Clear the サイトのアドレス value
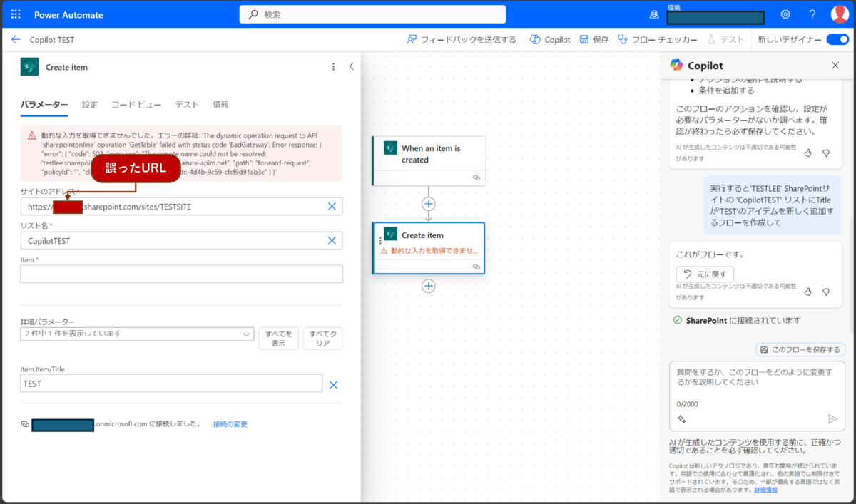 click(x=332, y=207)
